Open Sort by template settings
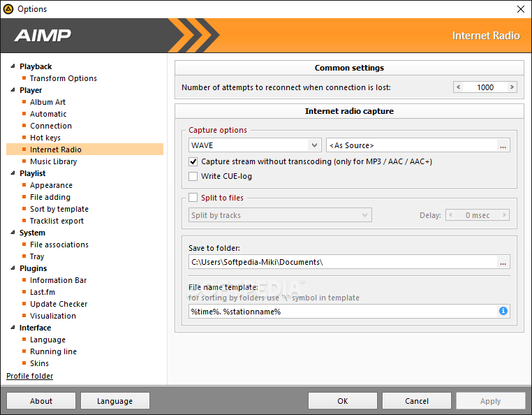 (59, 209)
